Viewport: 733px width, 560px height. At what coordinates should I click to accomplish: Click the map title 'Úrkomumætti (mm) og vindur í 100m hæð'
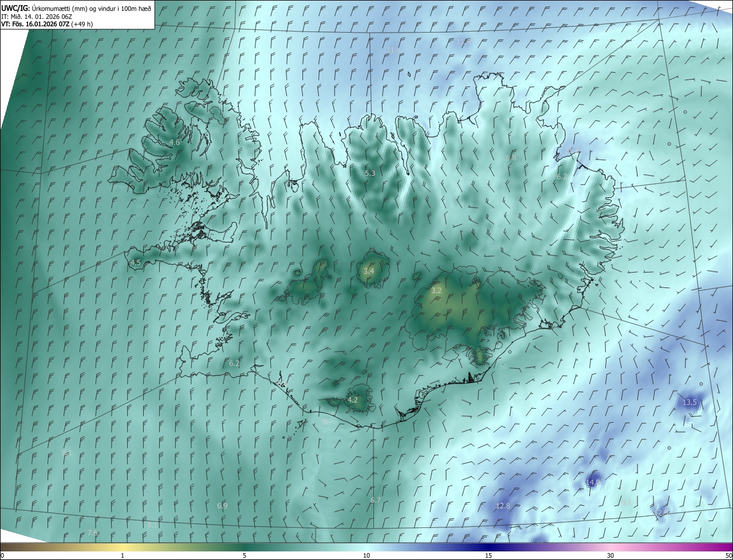tap(90, 8)
